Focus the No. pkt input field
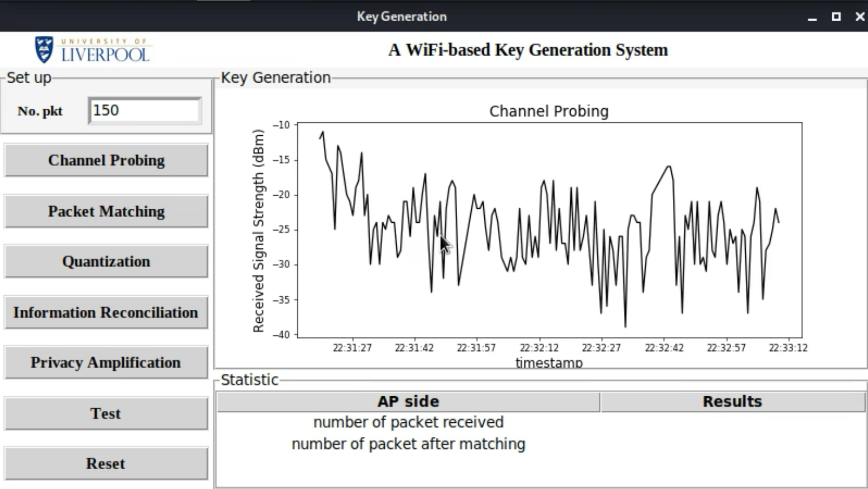 tap(145, 111)
